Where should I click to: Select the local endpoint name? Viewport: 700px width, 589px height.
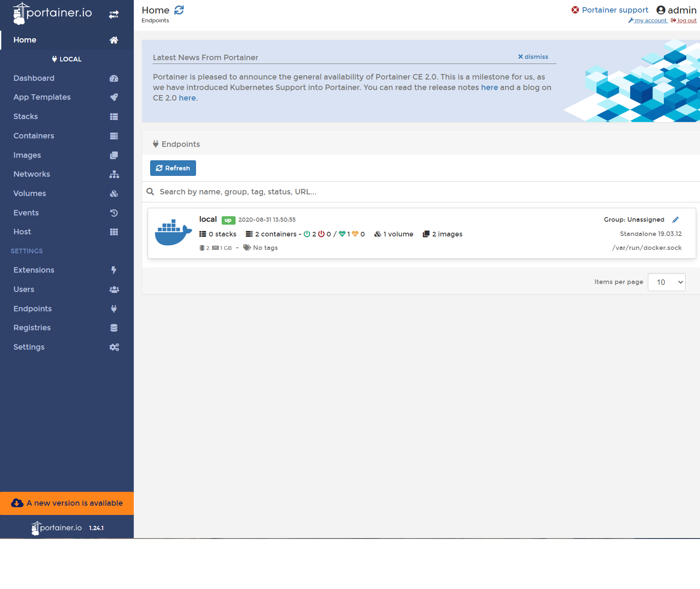point(208,219)
